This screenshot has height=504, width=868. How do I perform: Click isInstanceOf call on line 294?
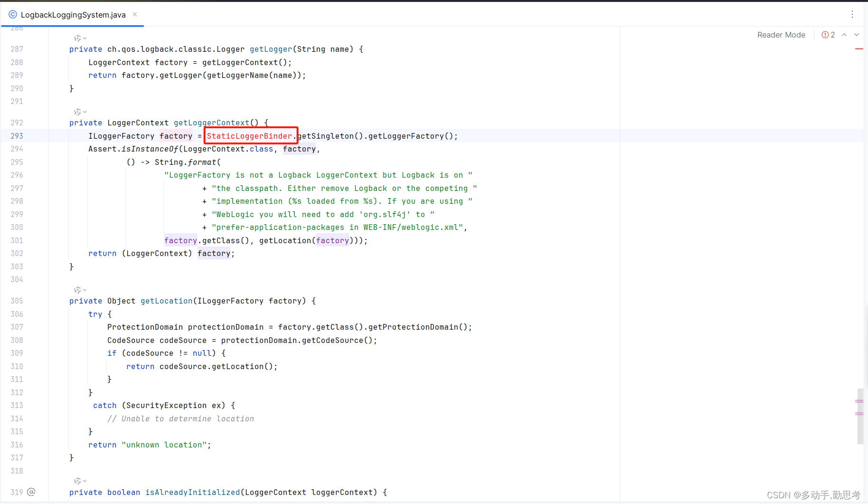(x=150, y=149)
